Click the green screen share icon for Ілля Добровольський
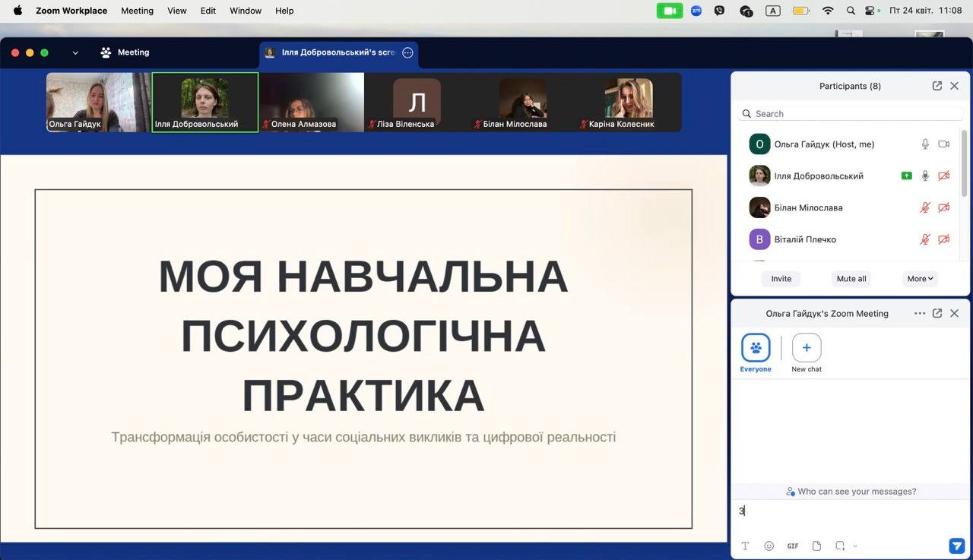Viewport: 973px width, 560px height. click(x=906, y=176)
